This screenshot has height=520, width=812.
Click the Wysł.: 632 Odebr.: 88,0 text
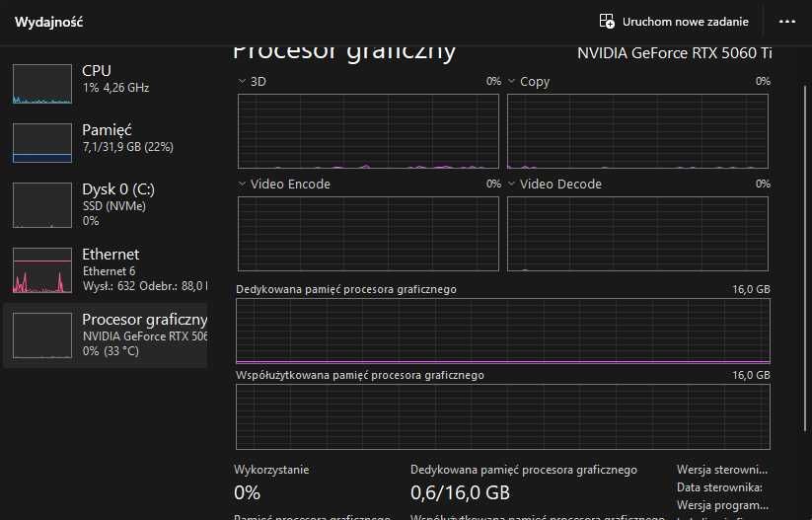click(x=145, y=285)
